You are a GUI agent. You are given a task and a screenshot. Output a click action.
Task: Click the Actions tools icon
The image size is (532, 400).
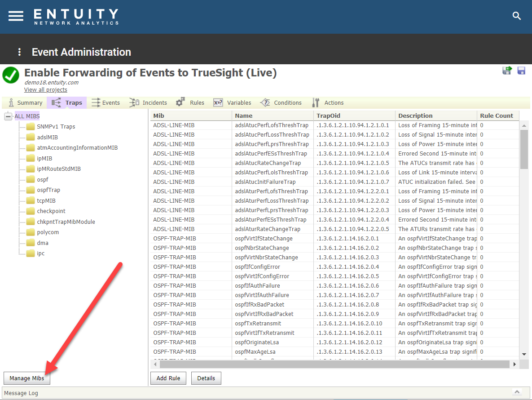[x=316, y=102]
